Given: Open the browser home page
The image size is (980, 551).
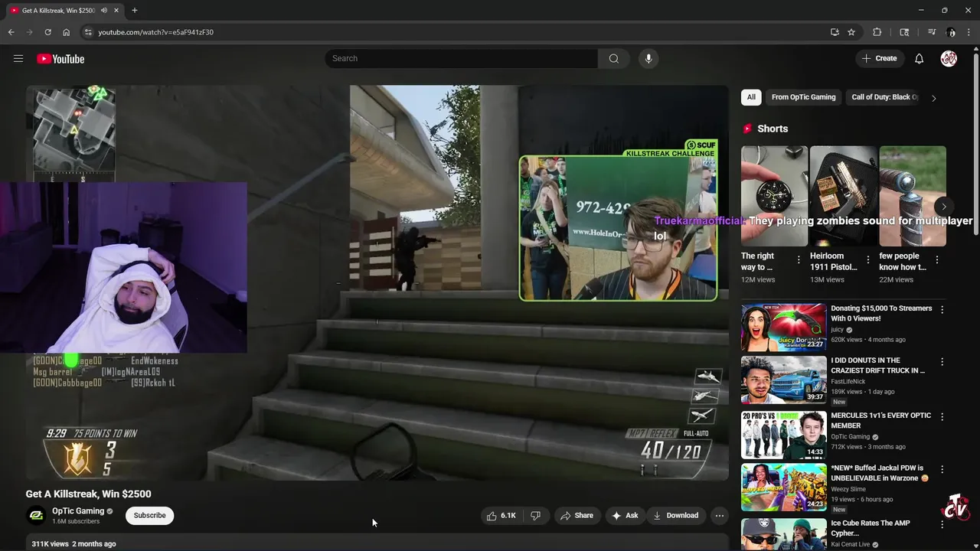Looking at the screenshot, I should [66, 32].
